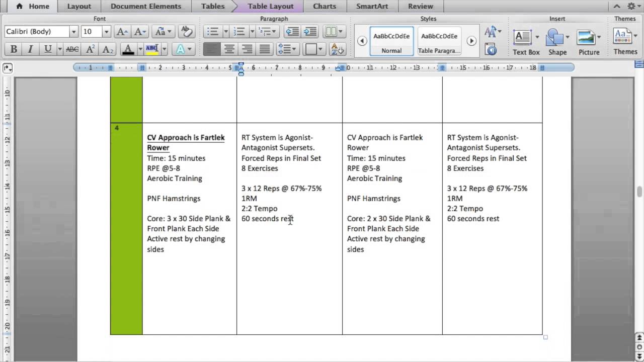This screenshot has height=362, width=644.
Task: Click the Calibri (Body) font name field
Action: click(x=37, y=32)
